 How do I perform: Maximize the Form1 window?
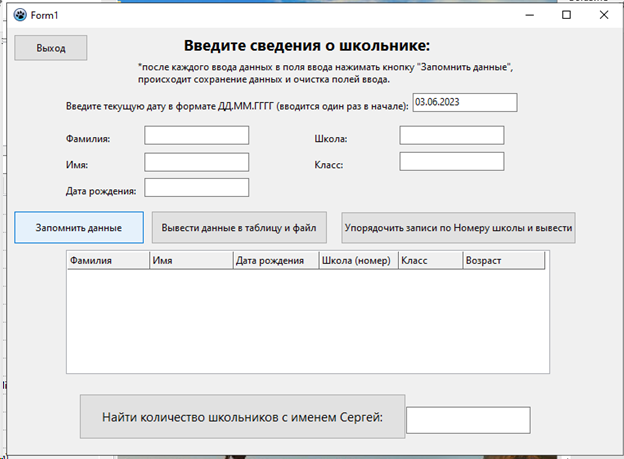566,15
